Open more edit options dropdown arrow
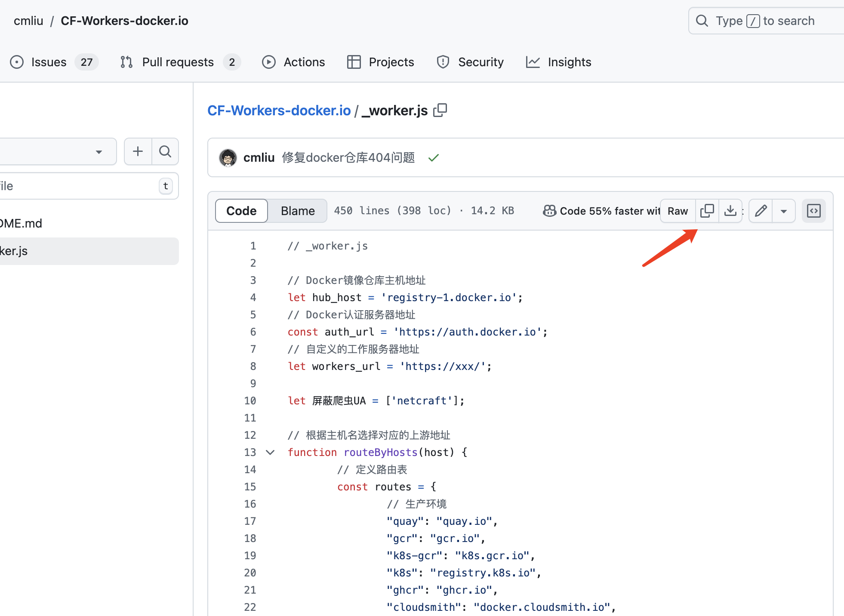The width and height of the screenshot is (844, 616). (x=784, y=211)
